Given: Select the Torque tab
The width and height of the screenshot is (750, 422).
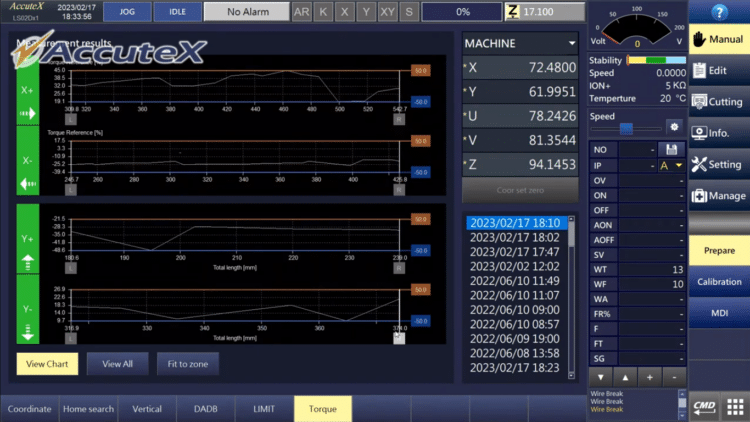Looking at the screenshot, I should 323,409.
